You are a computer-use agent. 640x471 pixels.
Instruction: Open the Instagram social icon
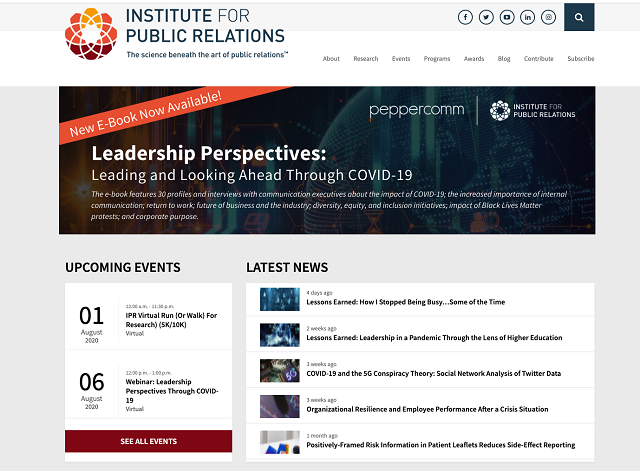(x=548, y=17)
